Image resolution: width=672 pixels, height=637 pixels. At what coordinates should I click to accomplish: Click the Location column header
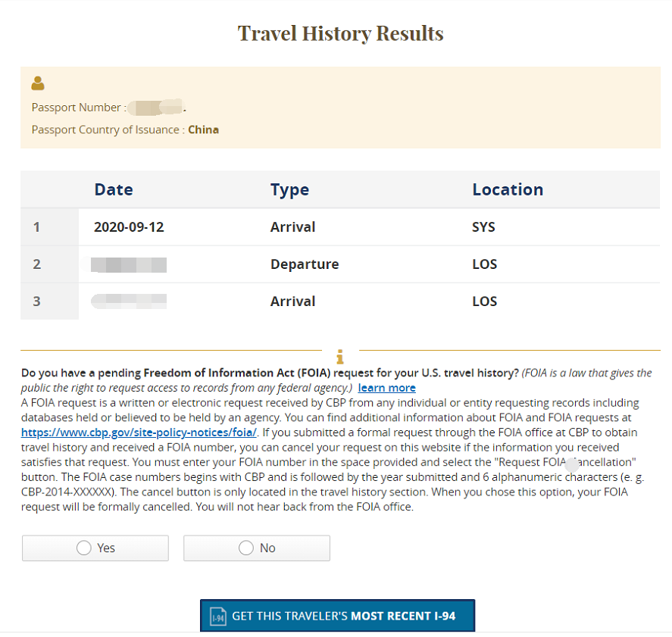[x=508, y=189]
